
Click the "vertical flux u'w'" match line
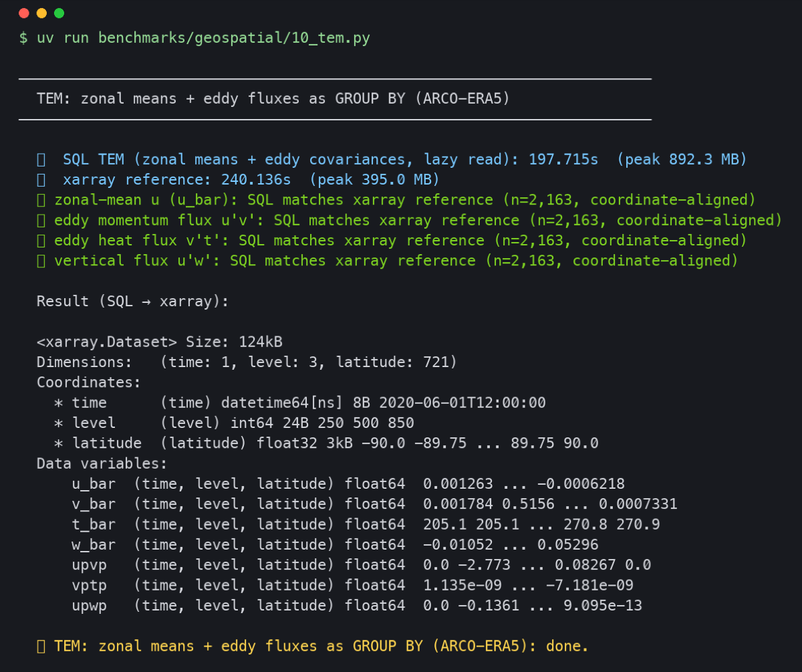(x=387, y=261)
